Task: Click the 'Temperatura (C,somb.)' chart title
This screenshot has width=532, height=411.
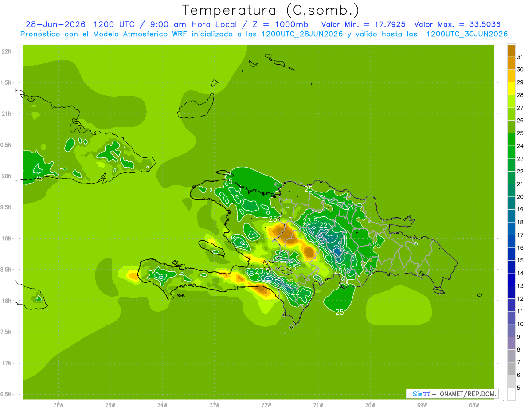Action: tap(271, 10)
